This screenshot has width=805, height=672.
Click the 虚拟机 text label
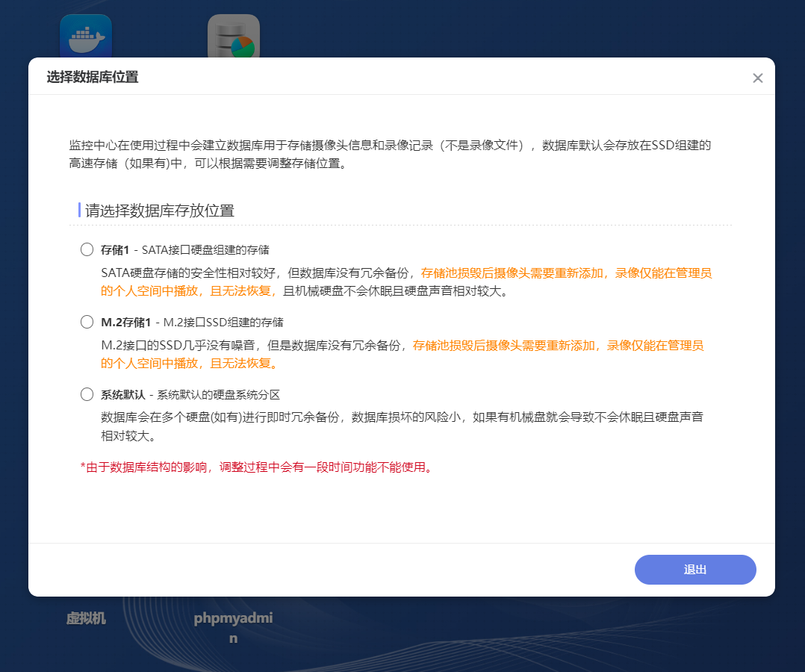pyautogui.click(x=85, y=619)
